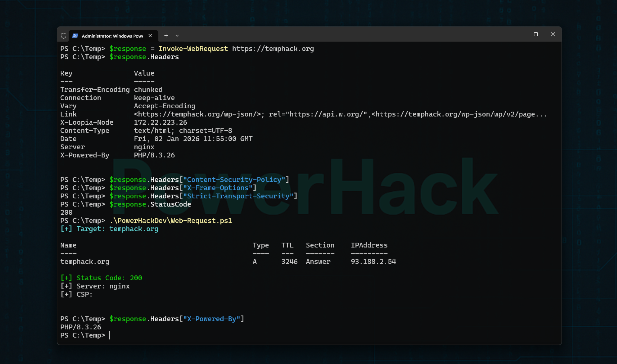Click the maximize window icon
The image size is (617, 364).
tap(536, 34)
